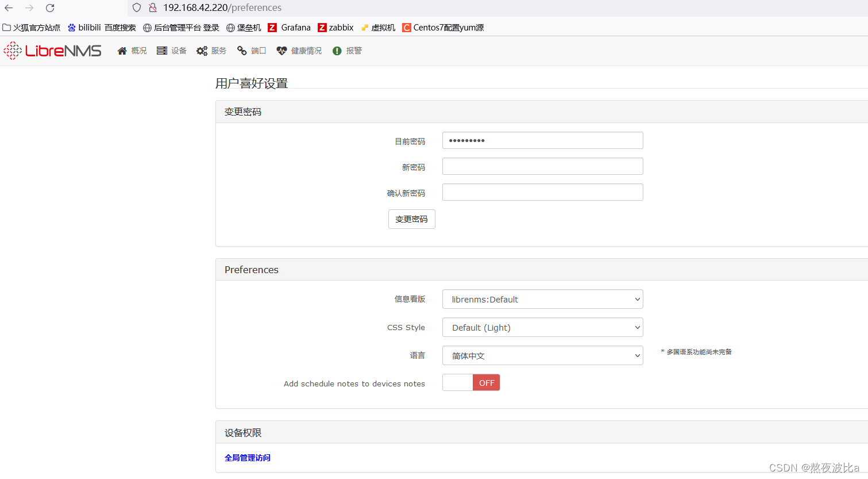
Task: Click the browser reload icon
Action: (x=49, y=7)
